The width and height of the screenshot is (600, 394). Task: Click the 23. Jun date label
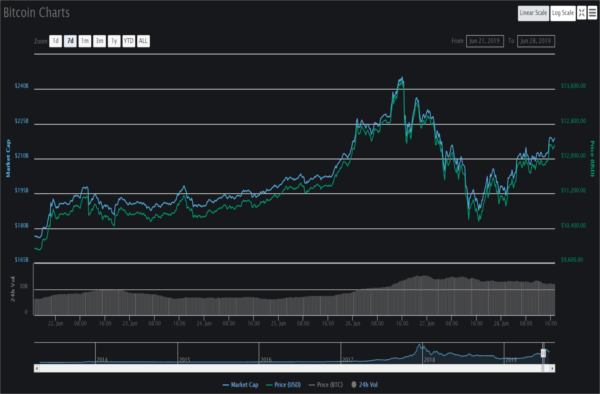click(x=130, y=324)
